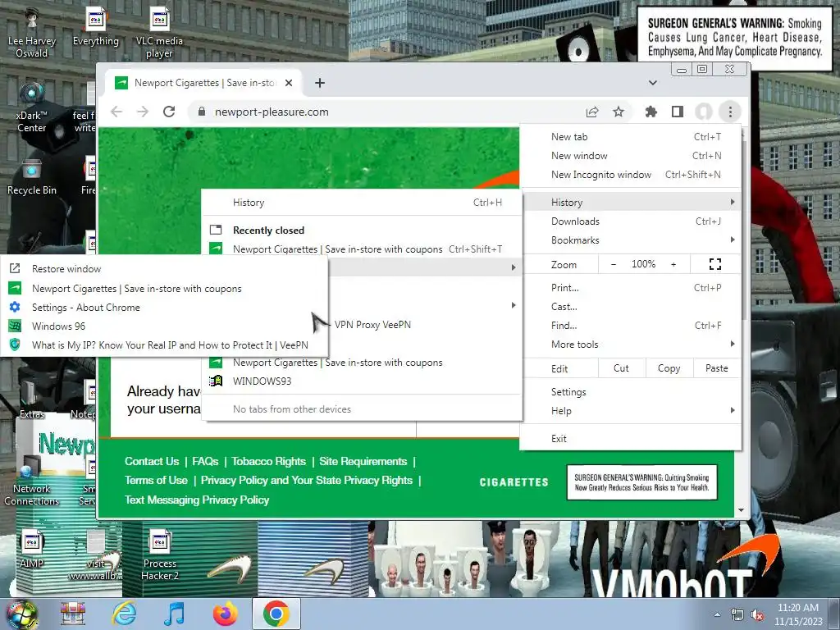Choose Exit in Chrome menu
Viewport: 840px width, 630px height.
click(x=631, y=438)
